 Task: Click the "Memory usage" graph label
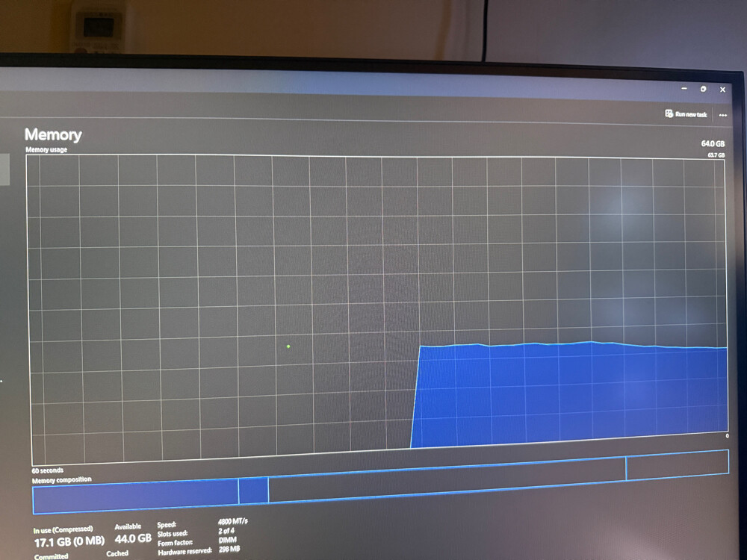pos(46,149)
